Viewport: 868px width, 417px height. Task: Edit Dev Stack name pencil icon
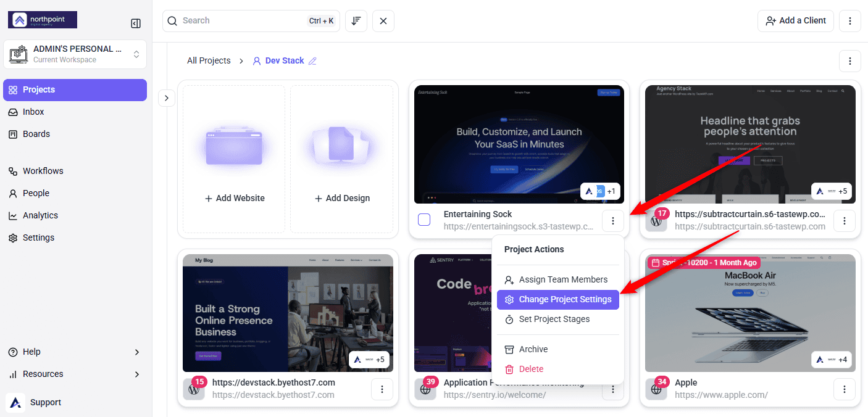pos(312,60)
